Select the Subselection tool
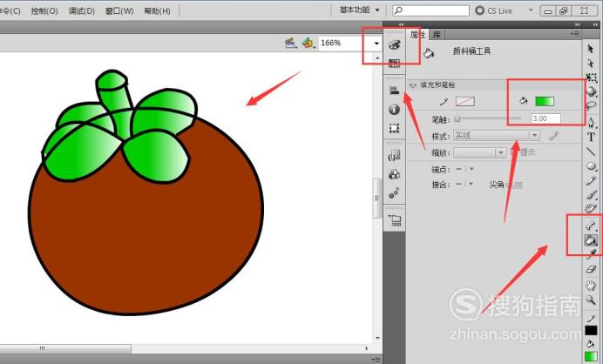The height and width of the screenshot is (364, 603). click(591, 64)
